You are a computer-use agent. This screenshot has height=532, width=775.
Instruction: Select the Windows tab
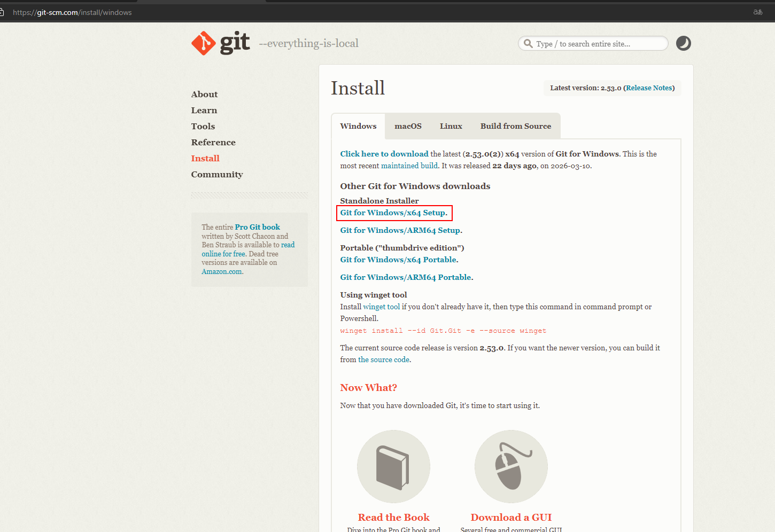(x=358, y=126)
